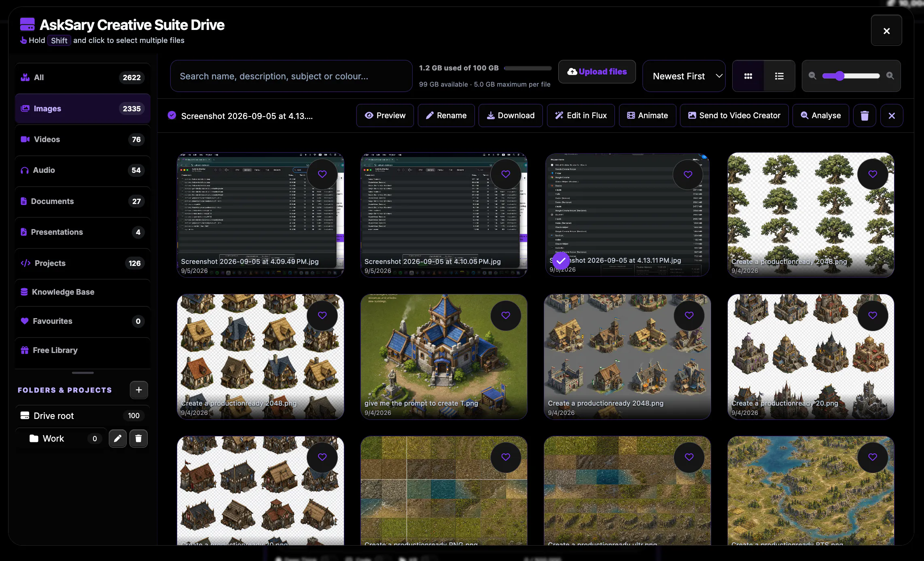This screenshot has height=561, width=924.
Task: Switch to list view icon
Action: coord(779,76)
